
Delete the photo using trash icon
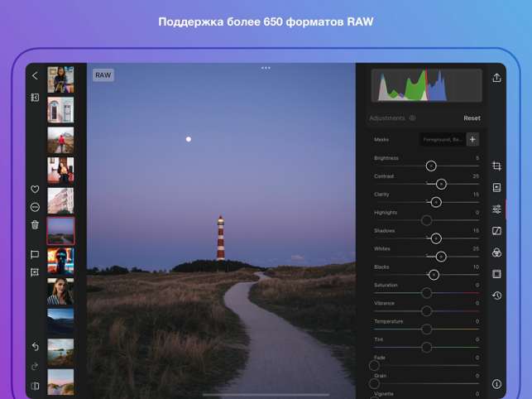point(35,224)
